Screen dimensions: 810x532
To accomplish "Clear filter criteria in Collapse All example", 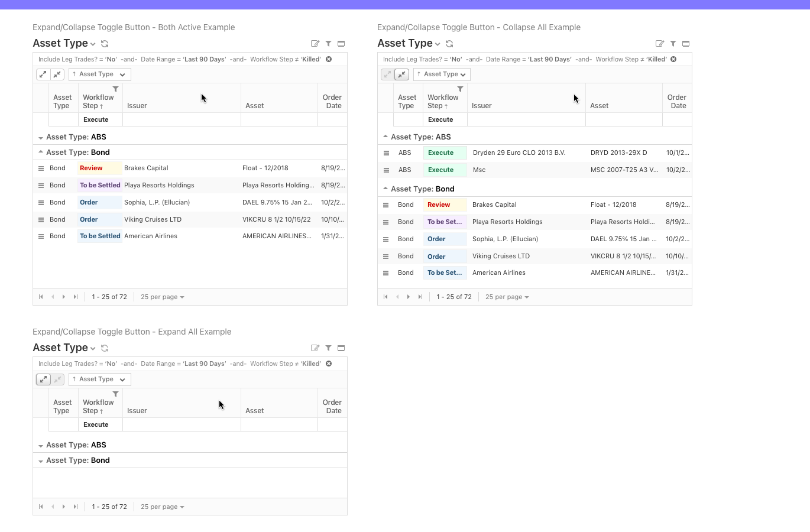I will [673, 59].
